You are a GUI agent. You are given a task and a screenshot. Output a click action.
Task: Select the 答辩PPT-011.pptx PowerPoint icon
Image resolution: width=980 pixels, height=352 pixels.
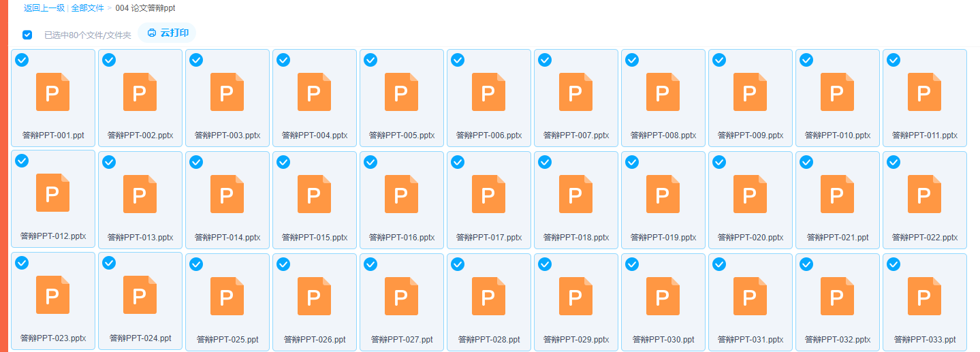click(x=924, y=92)
